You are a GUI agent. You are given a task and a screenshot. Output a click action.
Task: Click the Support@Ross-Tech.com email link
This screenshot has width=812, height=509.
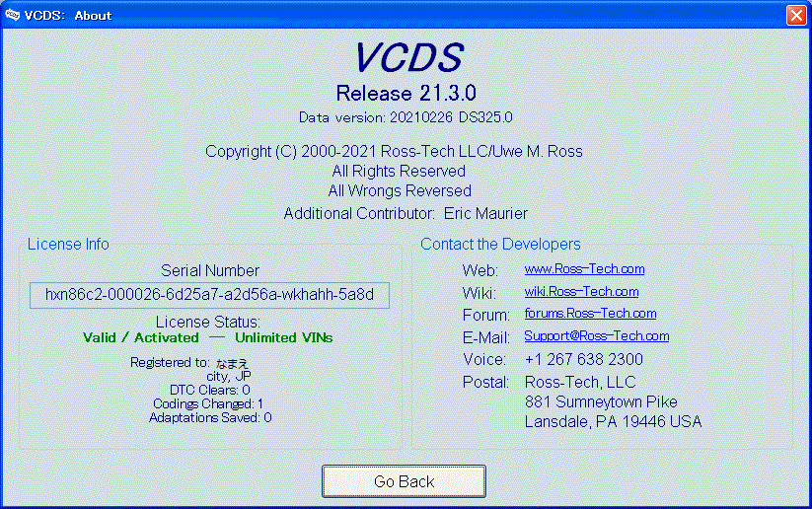(597, 336)
